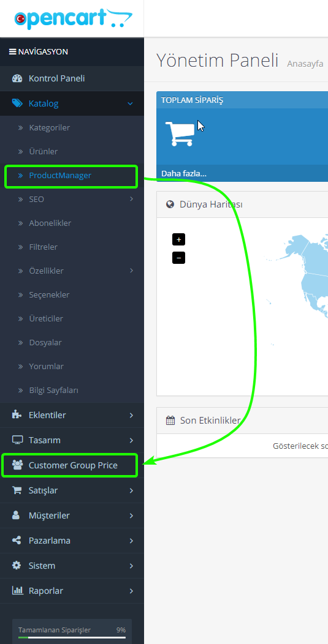Collapse the Katalog menu chevron
Screen dimensions: 328x644
[131, 103]
